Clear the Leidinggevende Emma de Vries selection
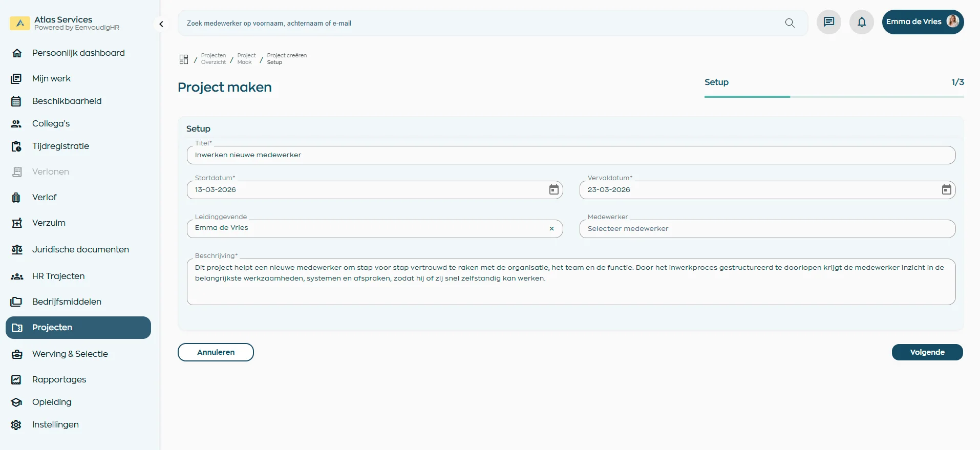This screenshot has width=980, height=450. [551, 229]
